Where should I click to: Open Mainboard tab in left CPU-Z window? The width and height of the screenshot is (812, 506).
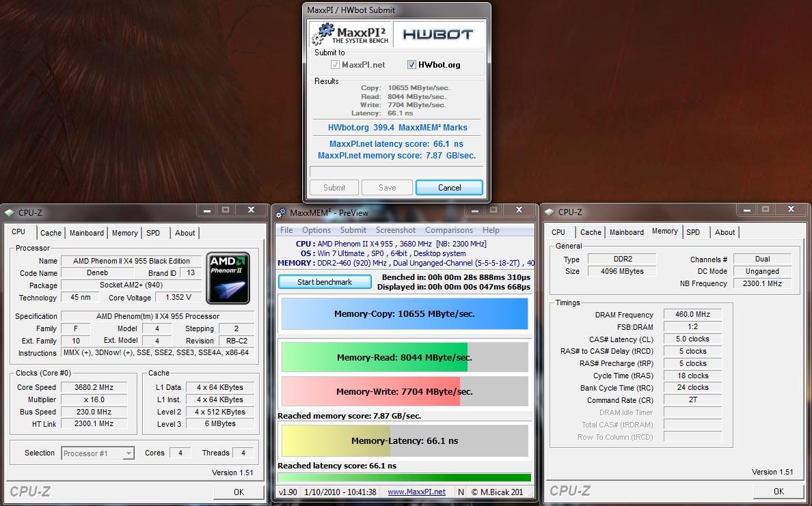[x=87, y=233]
